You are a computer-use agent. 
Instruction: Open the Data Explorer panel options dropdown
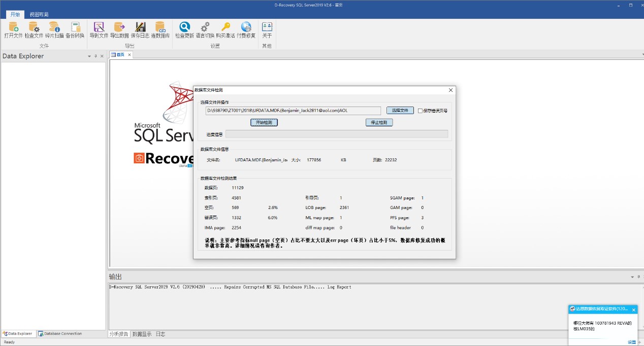point(89,56)
